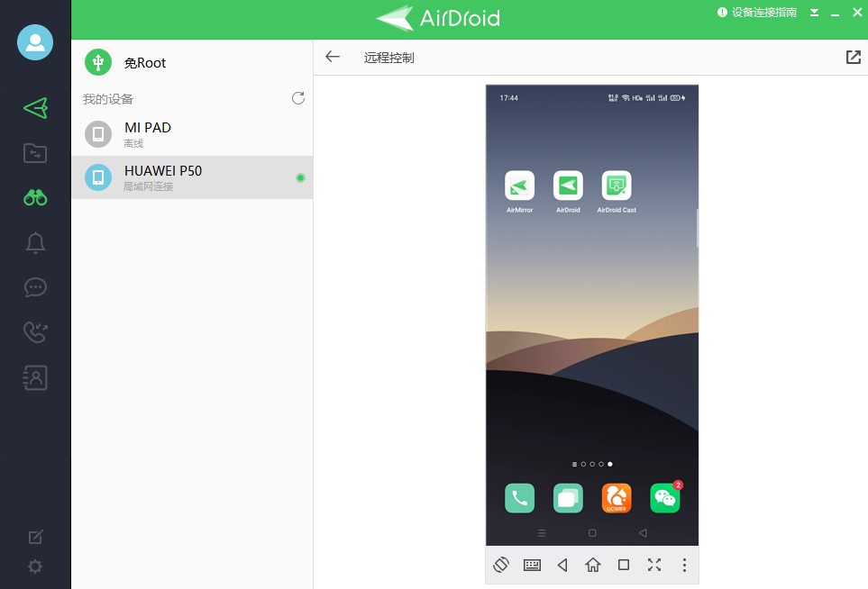Image resolution: width=868 pixels, height=589 pixels.
Task: Tap the phone's on-screen square home key
Action: point(592,533)
